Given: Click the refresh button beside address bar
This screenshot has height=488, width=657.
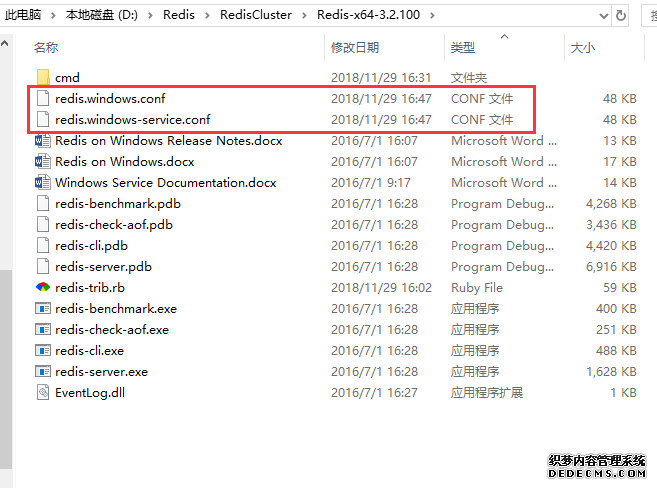Looking at the screenshot, I should (621, 15).
